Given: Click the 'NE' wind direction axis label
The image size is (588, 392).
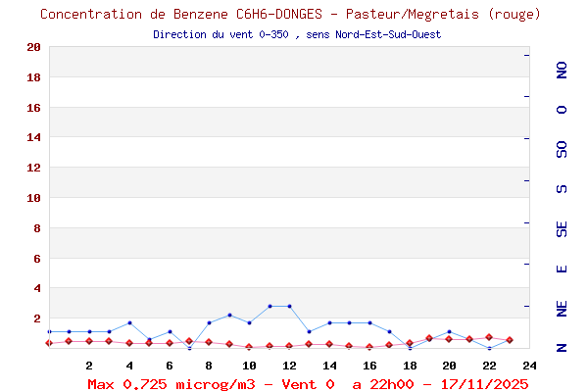Looking at the screenshot, I should point(562,309).
